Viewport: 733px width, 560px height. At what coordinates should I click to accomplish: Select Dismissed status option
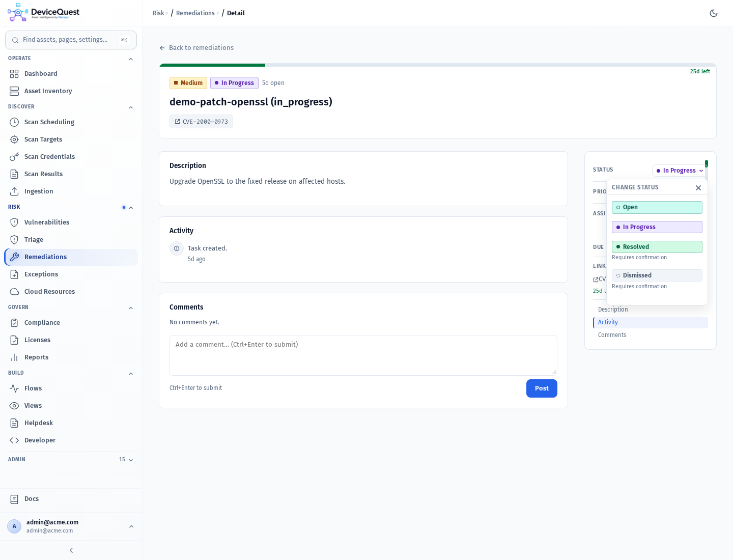click(x=657, y=275)
